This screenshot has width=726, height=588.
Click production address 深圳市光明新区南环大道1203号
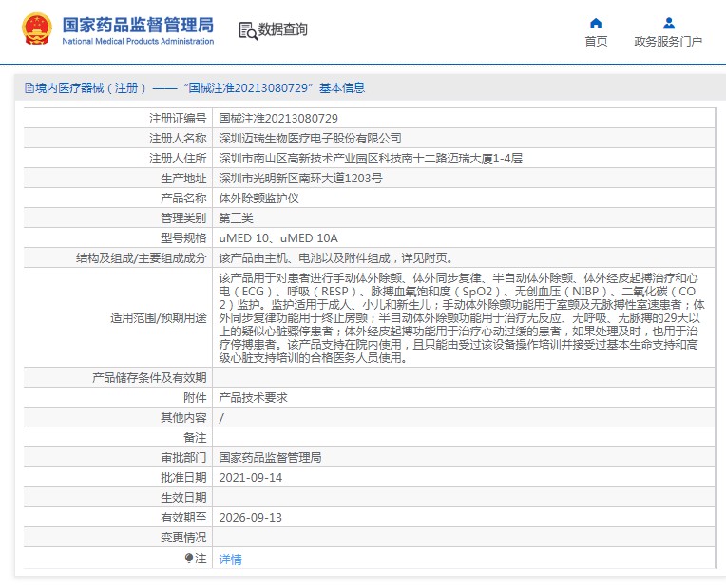300,179
